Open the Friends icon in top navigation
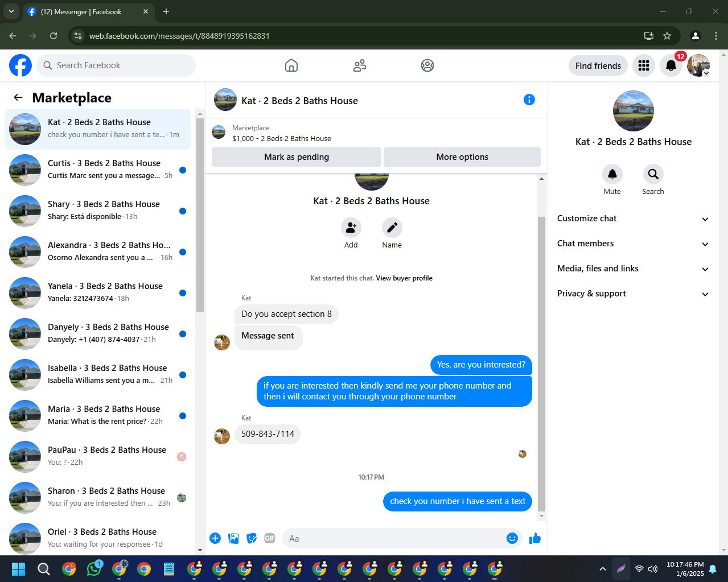This screenshot has height=582, width=728. click(360, 65)
